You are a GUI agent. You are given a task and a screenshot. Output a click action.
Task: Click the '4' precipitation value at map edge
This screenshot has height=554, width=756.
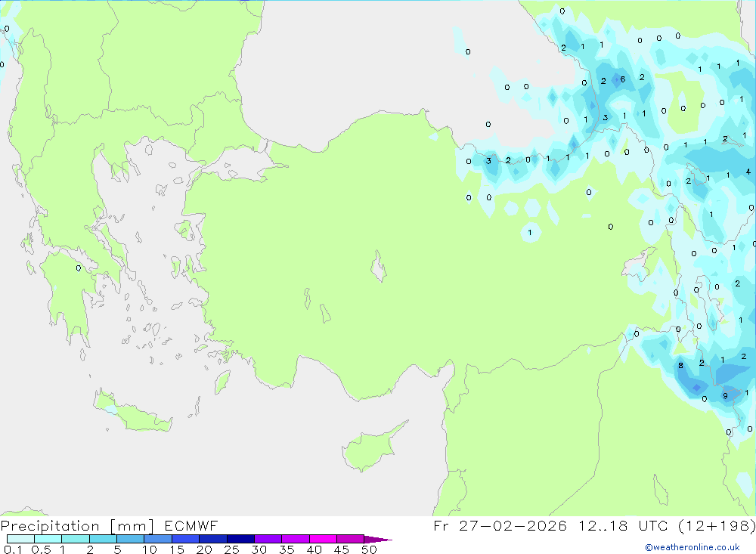(748, 172)
